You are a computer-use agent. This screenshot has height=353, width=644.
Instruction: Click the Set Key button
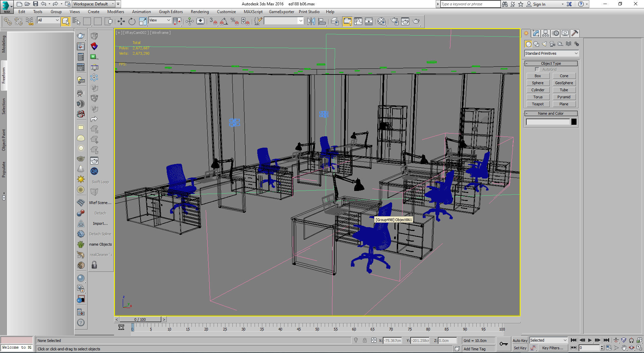tap(520, 348)
